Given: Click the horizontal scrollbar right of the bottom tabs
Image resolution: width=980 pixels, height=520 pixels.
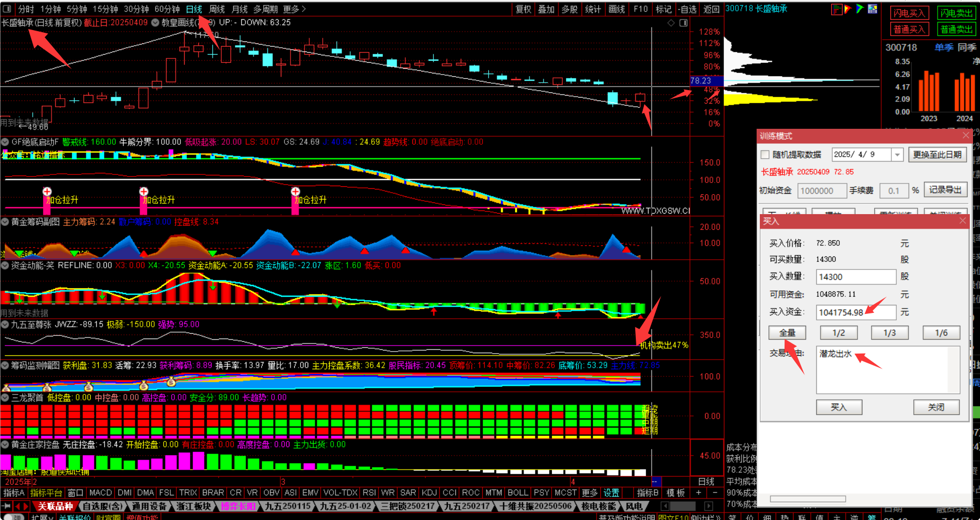Looking at the screenshot, I should pos(687,506).
